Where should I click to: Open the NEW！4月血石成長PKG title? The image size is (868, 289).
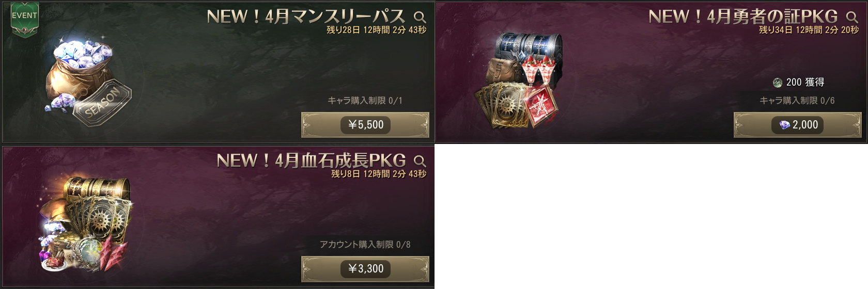[311, 160]
